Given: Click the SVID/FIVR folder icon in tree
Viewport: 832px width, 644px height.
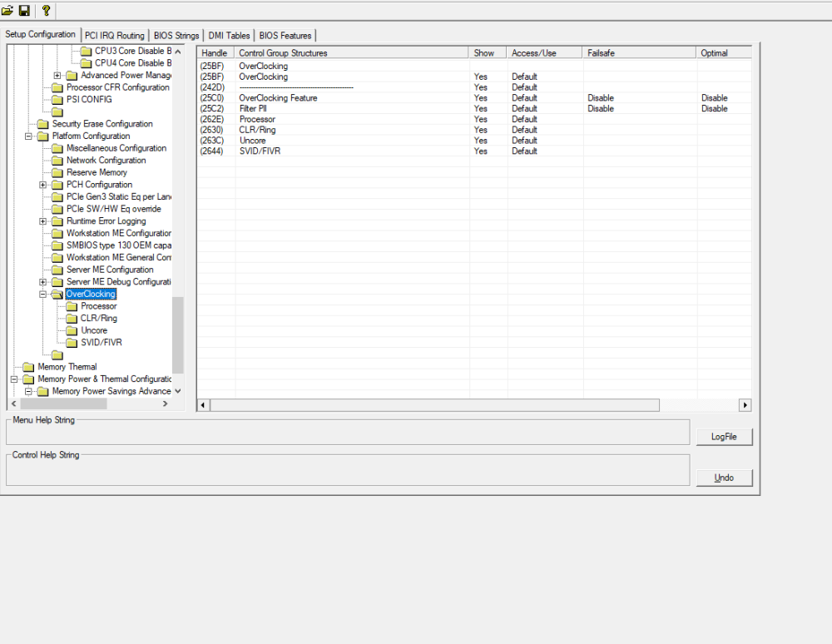Looking at the screenshot, I should (72, 344).
